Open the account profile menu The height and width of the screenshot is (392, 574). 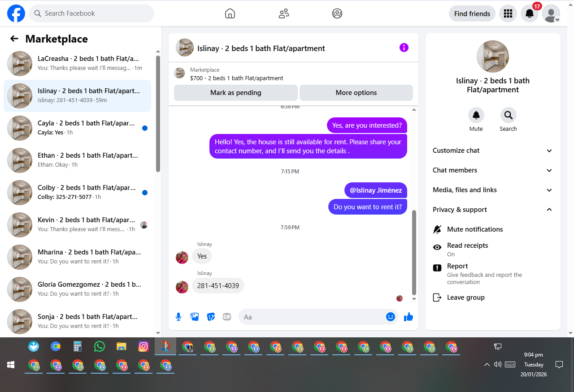point(551,13)
